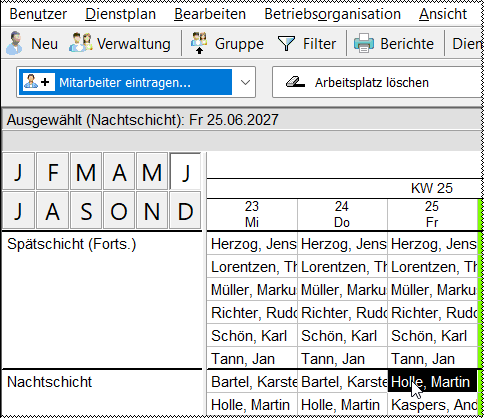Screen dimensions: 484x418
Task: Click the KW 25 week header
Action: (432, 188)
